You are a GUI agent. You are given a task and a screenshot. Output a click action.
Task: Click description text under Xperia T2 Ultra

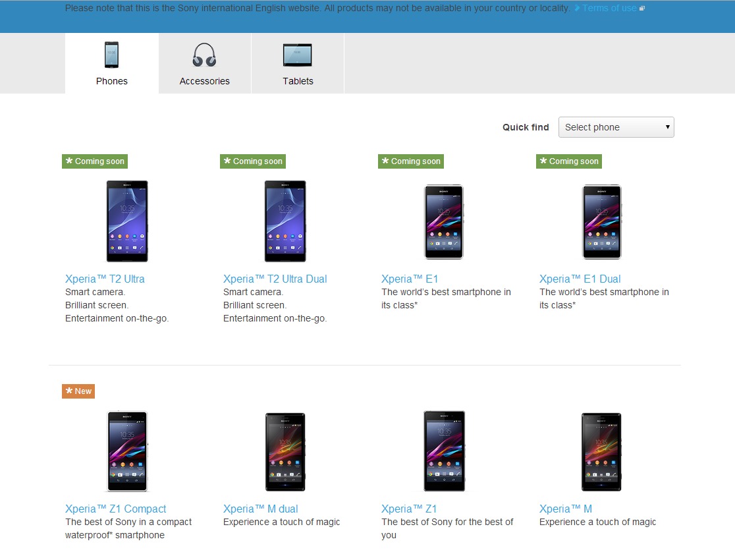[x=117, y=305]
